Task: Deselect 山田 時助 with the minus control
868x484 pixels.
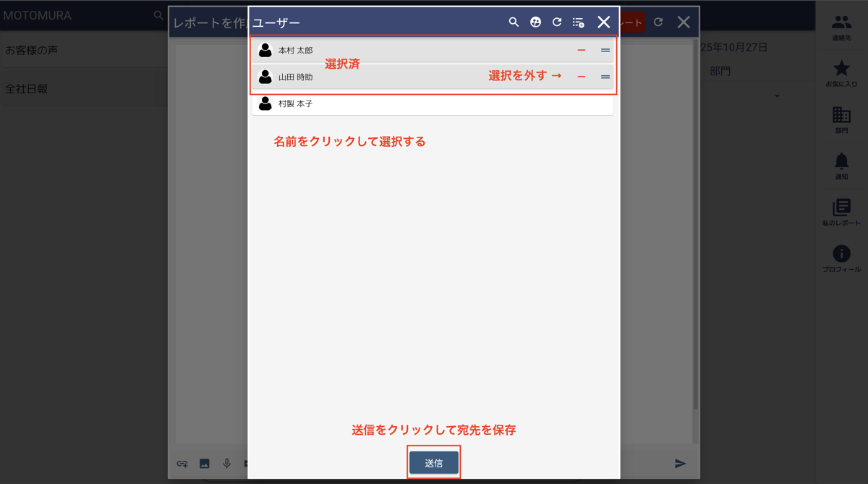Action: pos(582,75)
